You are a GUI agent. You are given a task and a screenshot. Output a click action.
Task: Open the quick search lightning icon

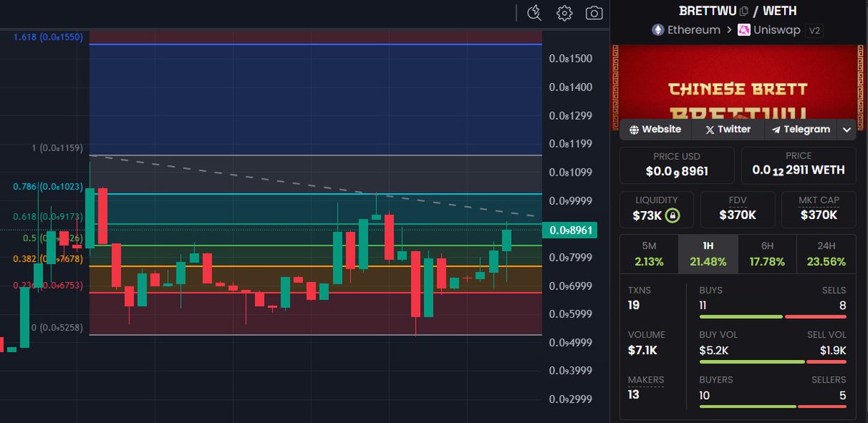tap(535, 12)
